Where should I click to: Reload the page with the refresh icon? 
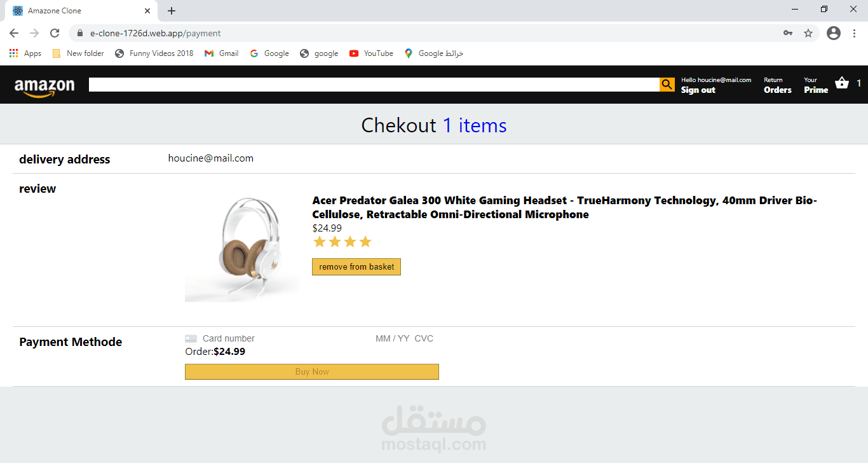point(55,33)
